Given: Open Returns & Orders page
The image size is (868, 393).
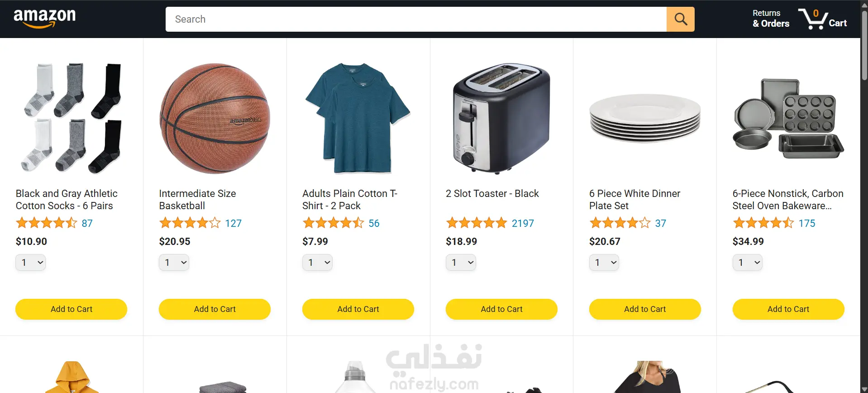Looking at the screenshot, I should (771, 19).
